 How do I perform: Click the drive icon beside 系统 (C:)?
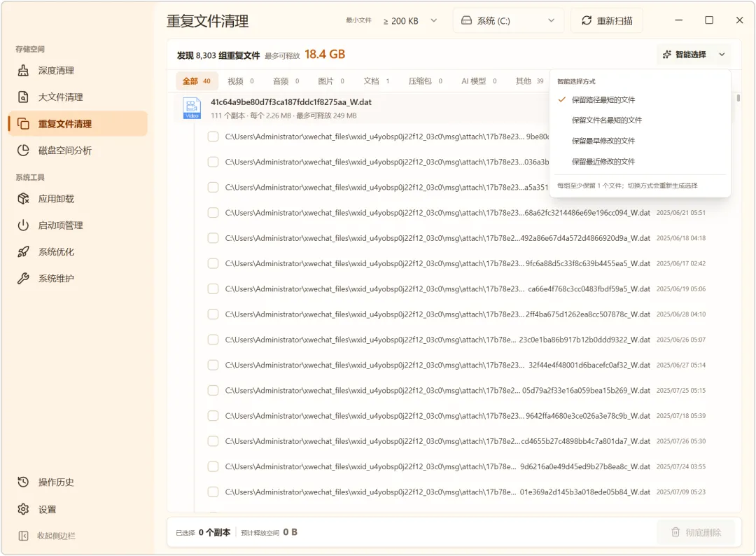466,20
